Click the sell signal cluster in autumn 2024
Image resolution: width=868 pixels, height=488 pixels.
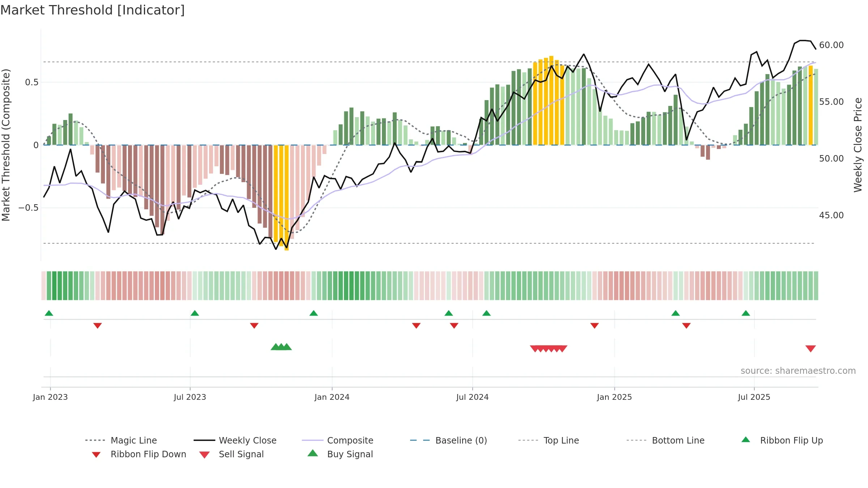549,349
